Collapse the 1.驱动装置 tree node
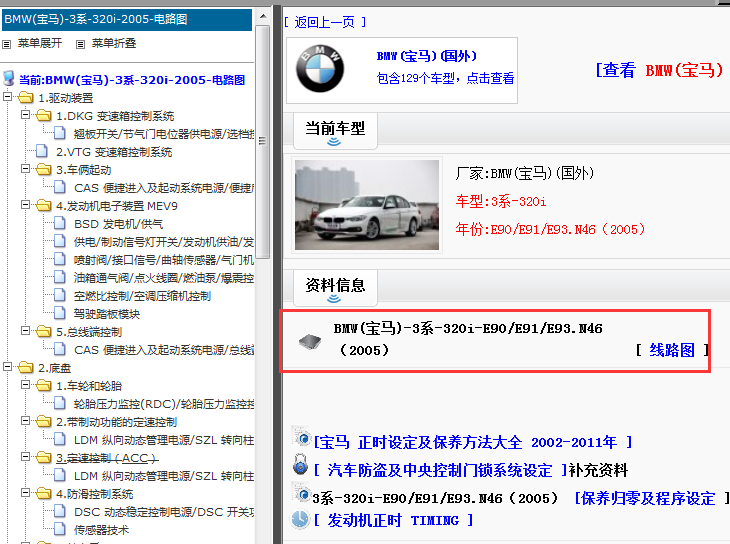The height and width of the screenshot is (544, 730). point(7,97)
